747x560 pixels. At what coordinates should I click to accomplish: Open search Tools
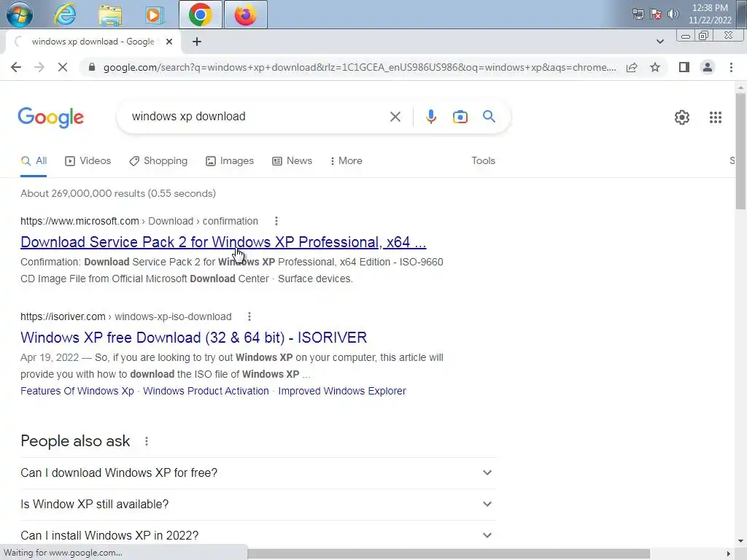click(x=483, y=161)
